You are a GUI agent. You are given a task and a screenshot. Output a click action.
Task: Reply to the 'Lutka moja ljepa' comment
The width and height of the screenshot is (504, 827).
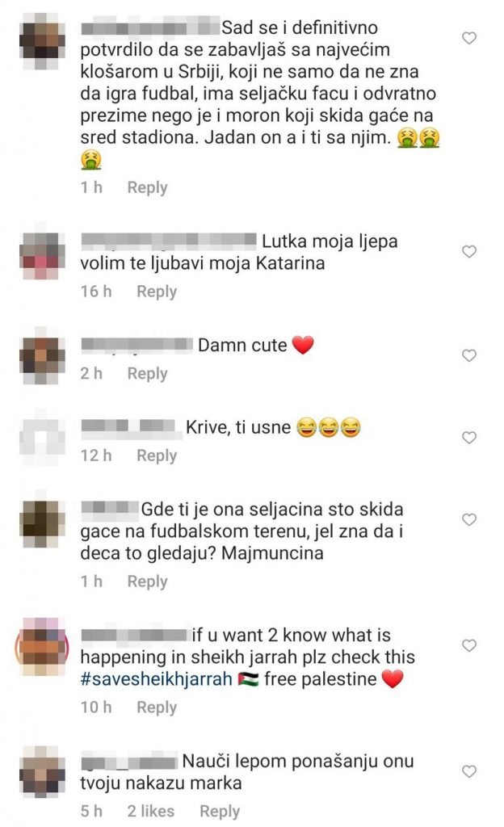(157, 291)
